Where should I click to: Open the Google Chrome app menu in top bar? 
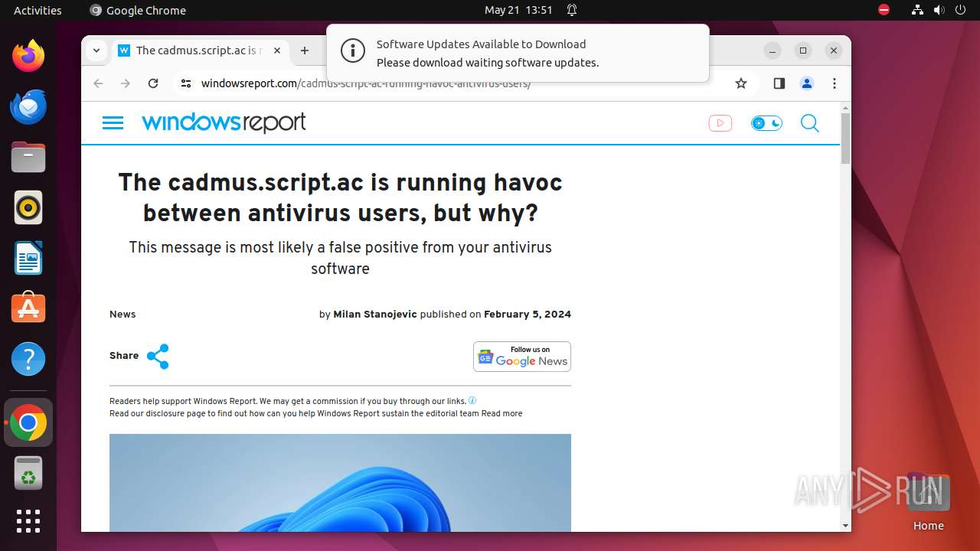pyautogui.click(x=138, y=10)
